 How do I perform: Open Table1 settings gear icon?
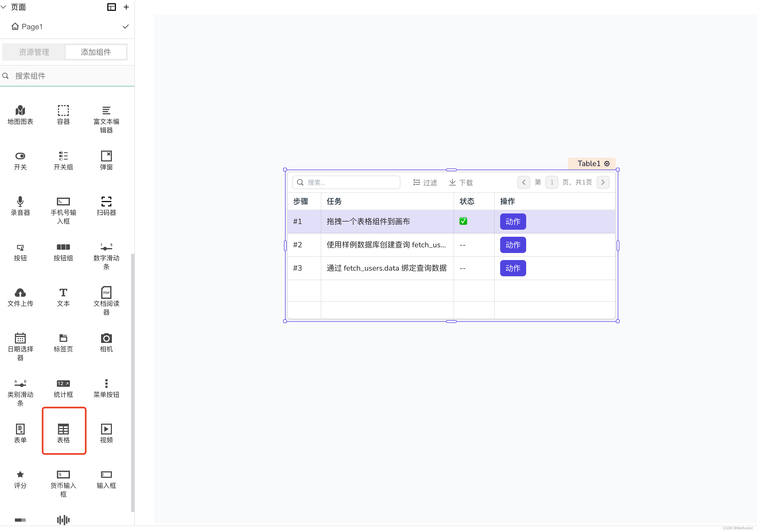tap(607, 164)
